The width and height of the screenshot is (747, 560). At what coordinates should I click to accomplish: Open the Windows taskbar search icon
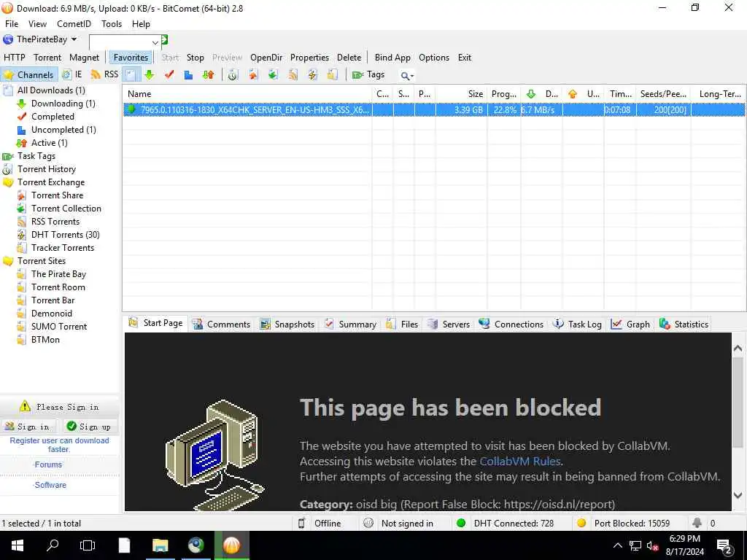pos(53,545)
